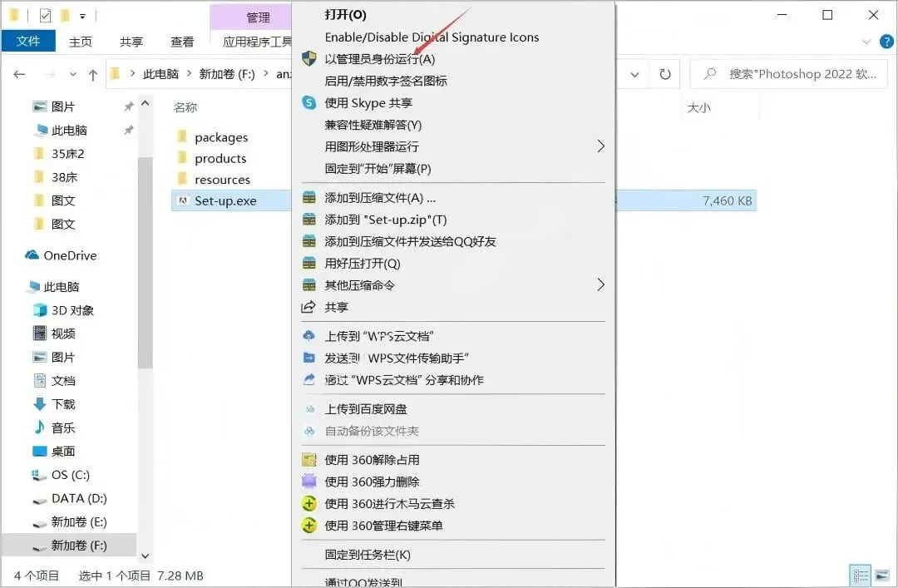898x588 pixels.
Task: Click the archive icon beside 添加到压缩文件(A)
Action: 309,198
